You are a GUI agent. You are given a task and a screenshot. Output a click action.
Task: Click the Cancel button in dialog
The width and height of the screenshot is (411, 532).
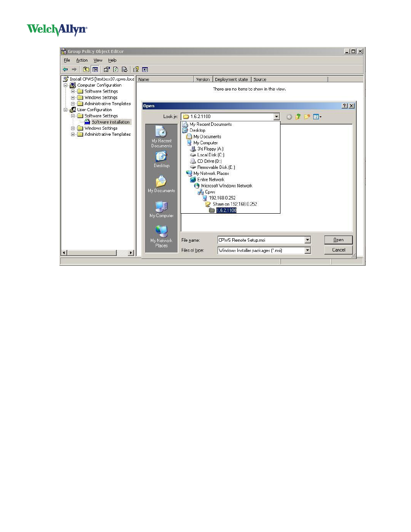(339, 250)
